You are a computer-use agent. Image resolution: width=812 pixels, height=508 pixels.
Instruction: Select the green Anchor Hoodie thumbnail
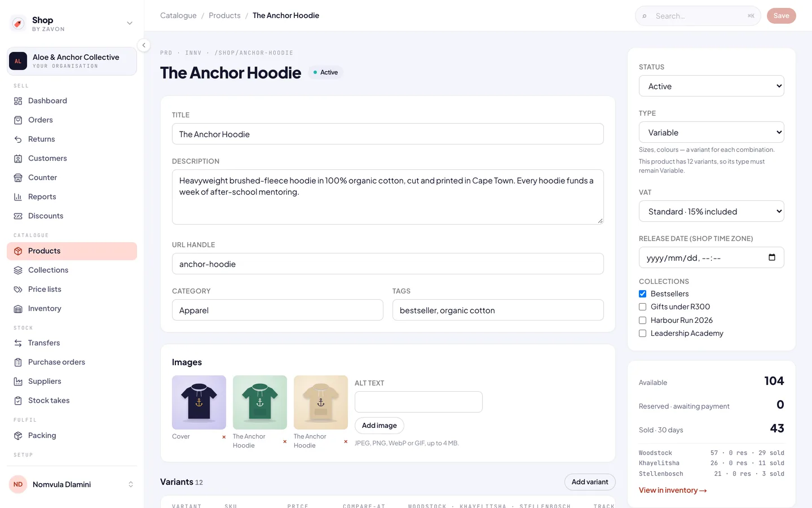coord(260,402)
